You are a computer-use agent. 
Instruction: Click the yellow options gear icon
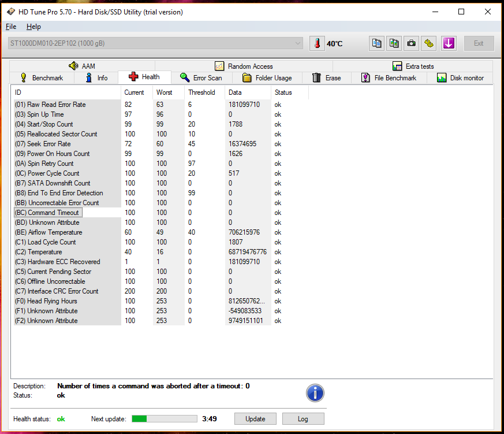tap(429, 43)
